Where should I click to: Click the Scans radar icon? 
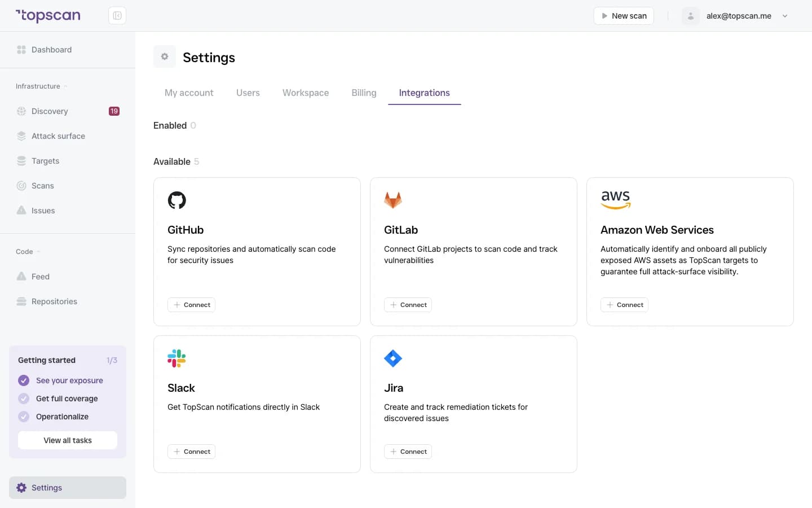click(21, 186)
